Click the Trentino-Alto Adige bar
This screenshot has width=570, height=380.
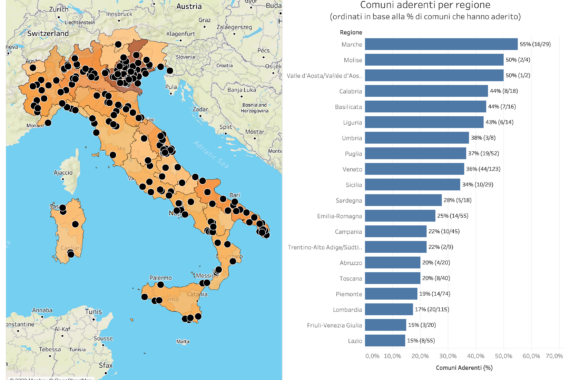[x=396, y=247]
